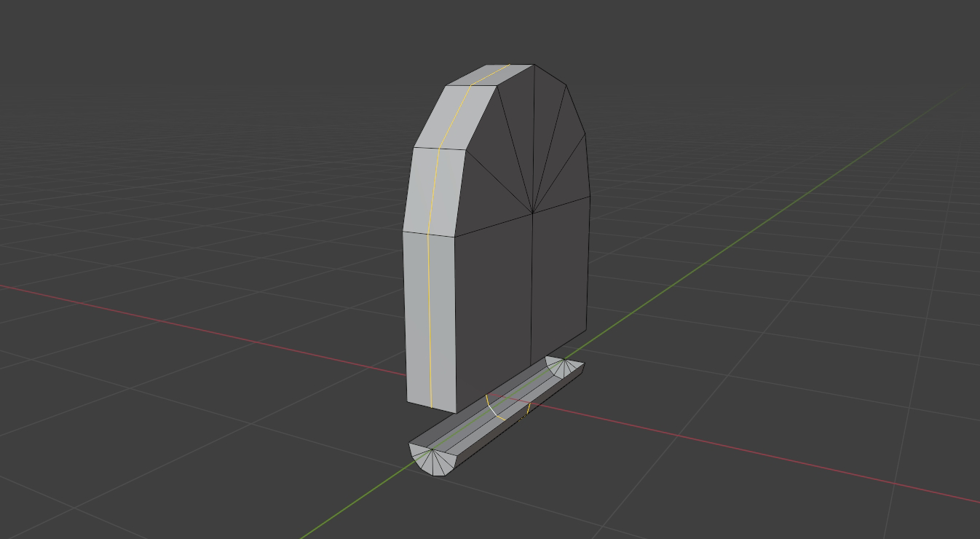980x539 pixels.
Task: Select the fan-center vertex on the half-cylinder's near end cap
Action: pos(432,449)
